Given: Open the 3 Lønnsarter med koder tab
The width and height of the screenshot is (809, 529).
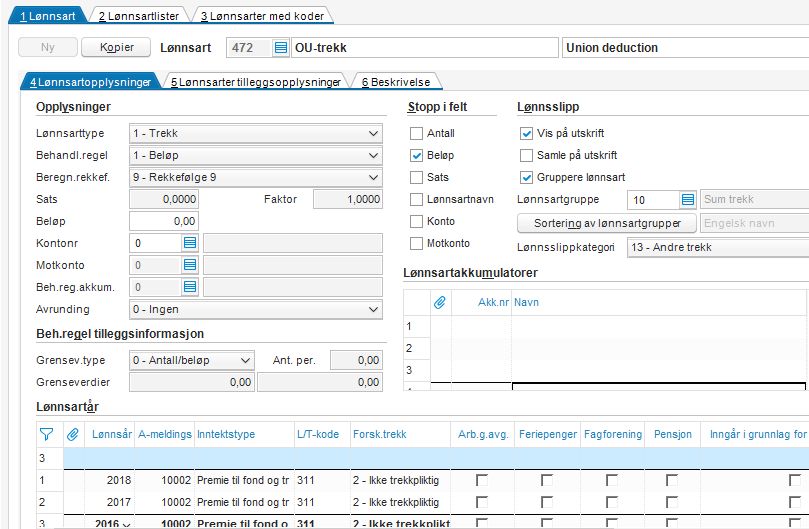Looking at the screenshot, I should click(x=262, y=16).
